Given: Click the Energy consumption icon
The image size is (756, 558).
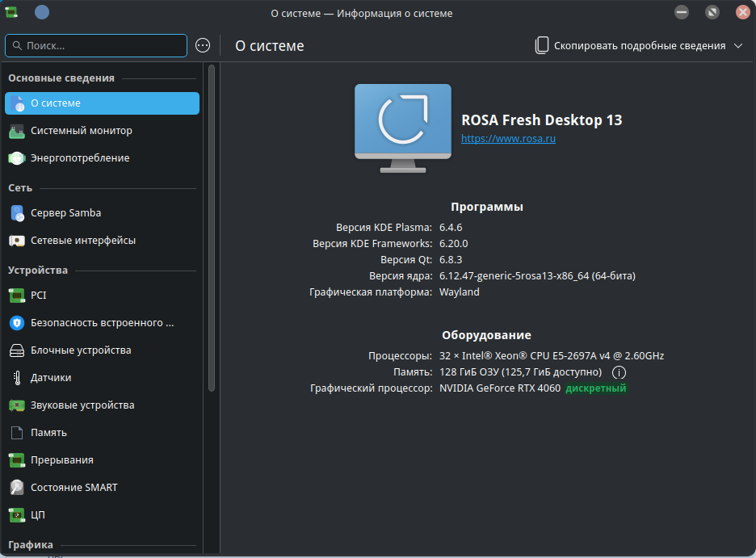Looking at the screenshot, I should 17,158.
